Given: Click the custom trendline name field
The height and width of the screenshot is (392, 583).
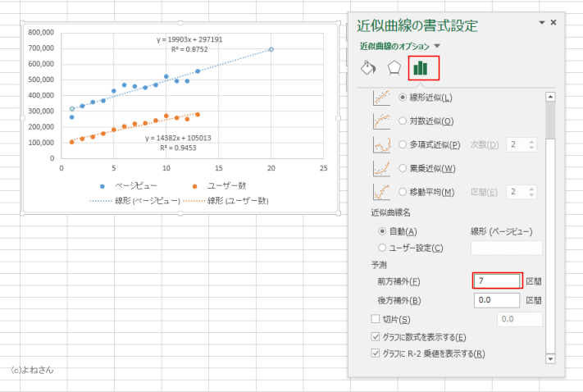Looking at the screenshot, I should [x=507, y=248].
